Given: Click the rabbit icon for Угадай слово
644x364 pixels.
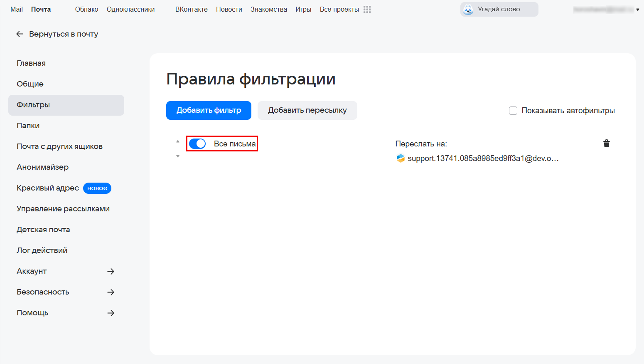Looking at the screenshot, I should pos(468,9).
